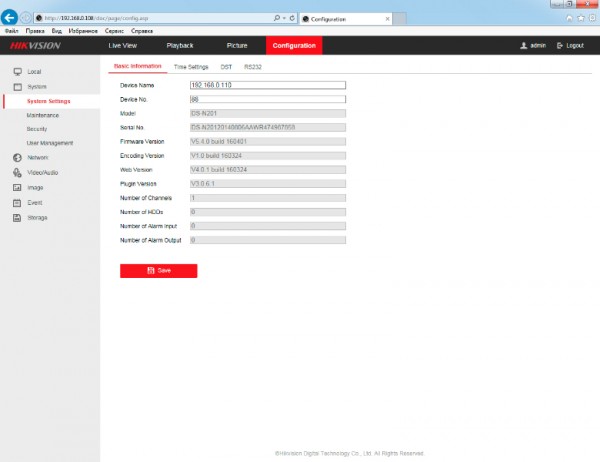This screenshot has height=462, width=600.
Task: Click the Device No. input field
Action: pos(268,99)
